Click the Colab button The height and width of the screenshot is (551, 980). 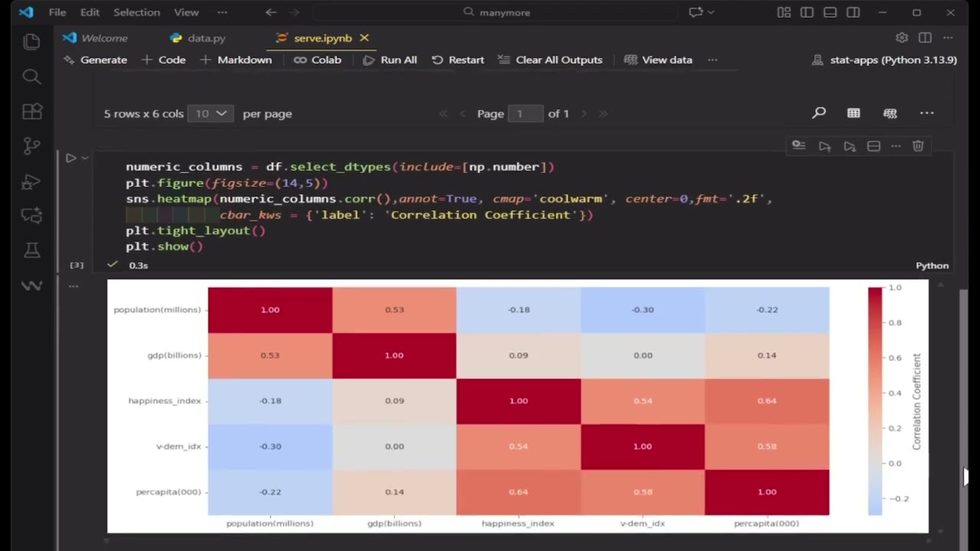coord(318,60)
